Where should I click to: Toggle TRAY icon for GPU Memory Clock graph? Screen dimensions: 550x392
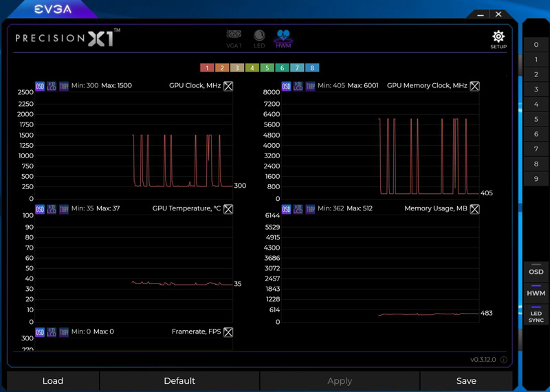tap(310, 86)
